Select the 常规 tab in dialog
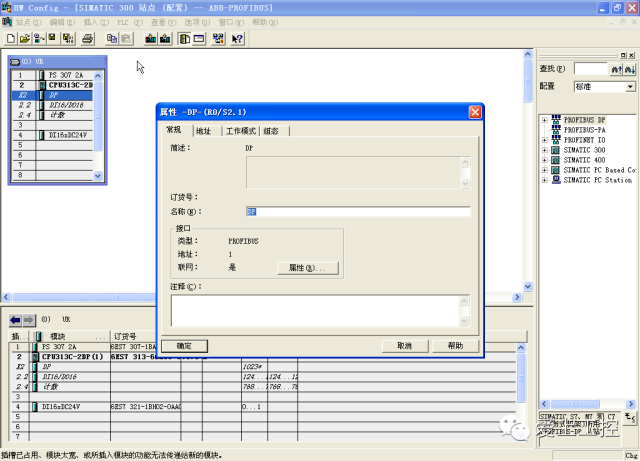Viewport: 640px width, 461px height. tap(174, 130)
